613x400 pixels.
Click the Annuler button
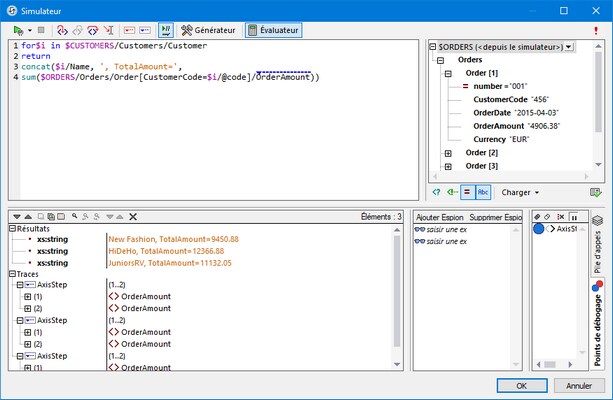pos(578,385)
